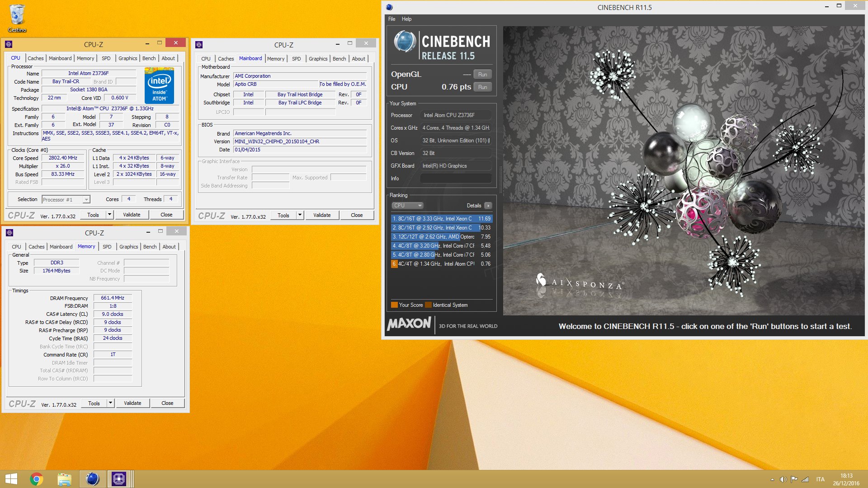868x488 pixels.
Task: Click the CPU-Z Mainboard window title icon
Action: coord(199,45)
